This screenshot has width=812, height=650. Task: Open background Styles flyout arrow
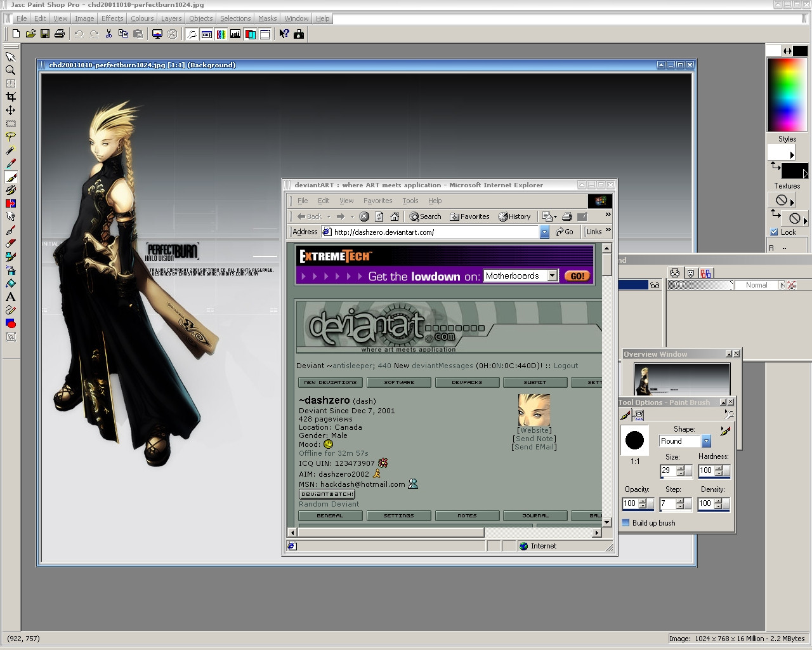click(x=805, y=173)
